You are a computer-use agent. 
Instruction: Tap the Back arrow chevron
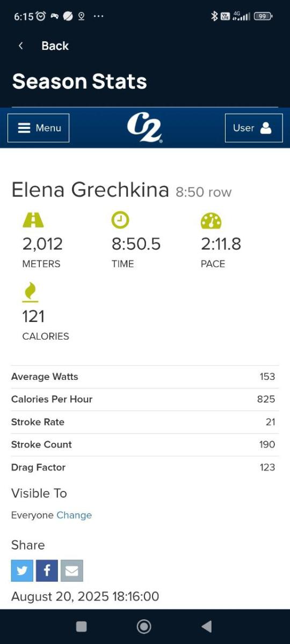click(x=21, y=46)
